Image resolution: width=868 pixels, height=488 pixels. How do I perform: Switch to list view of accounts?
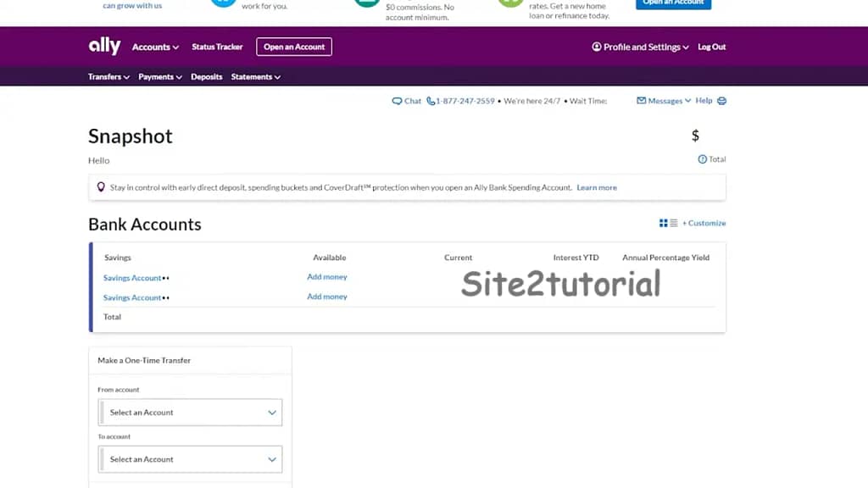pyautogui.click(x=674, y=223)
